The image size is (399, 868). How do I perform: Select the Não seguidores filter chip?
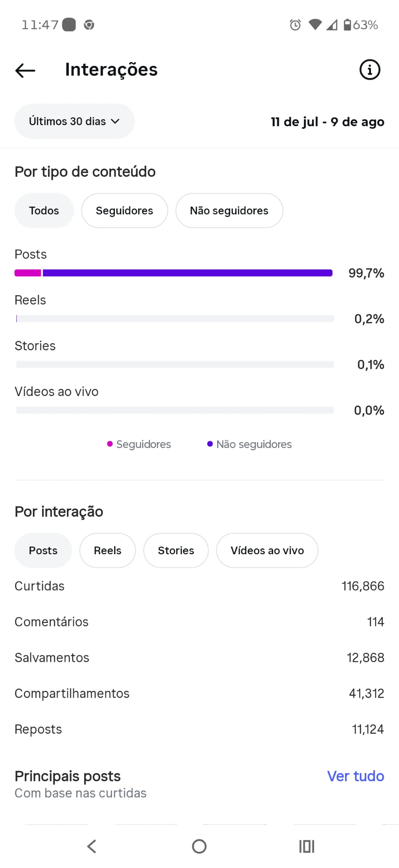[229, 211]
